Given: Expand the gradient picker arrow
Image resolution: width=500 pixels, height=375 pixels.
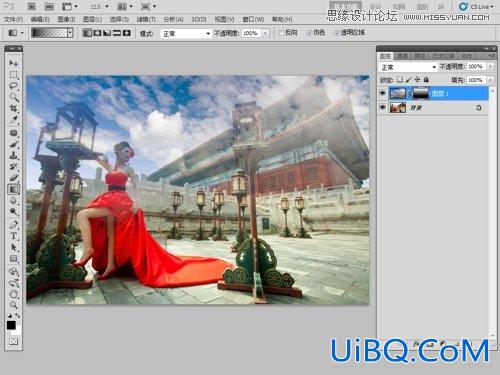Looking at the screenshot, I should (70, 33).
